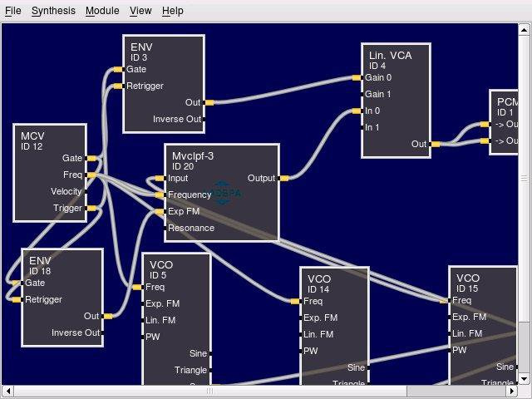Viewport: 532px width, 399px height.
Task: Click the VCO ID 14 Freq port
Action: pyautogui.click(x=295, y=301)
